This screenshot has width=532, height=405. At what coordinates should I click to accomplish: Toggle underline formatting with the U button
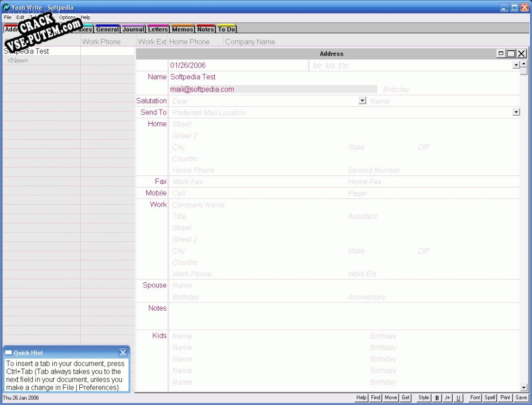point(458,398)
